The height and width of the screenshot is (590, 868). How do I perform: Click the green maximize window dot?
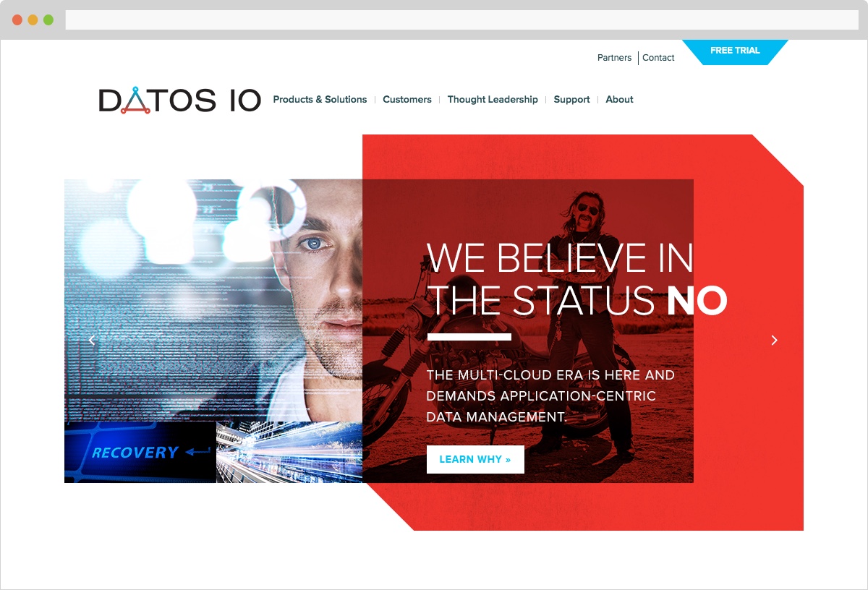pos(48,20)
